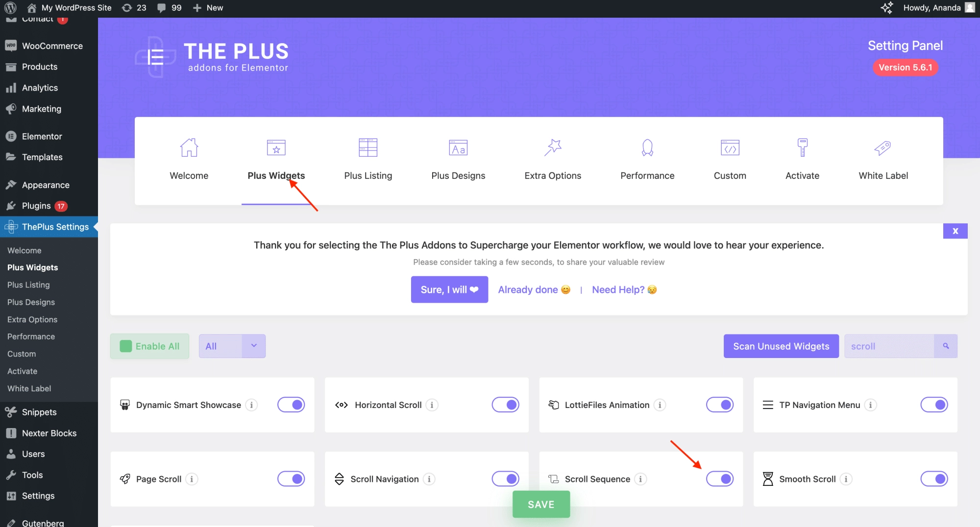The width and height of the screenshot is (980, 527).
Task: Disable the Scroll Sequence toggle
Action: click(719, 479)
